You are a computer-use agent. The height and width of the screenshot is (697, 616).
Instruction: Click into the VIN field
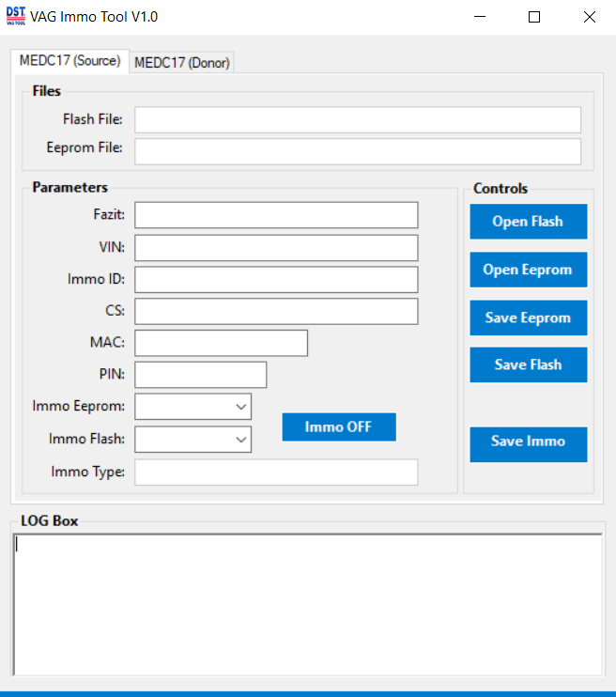coord(276,248)
